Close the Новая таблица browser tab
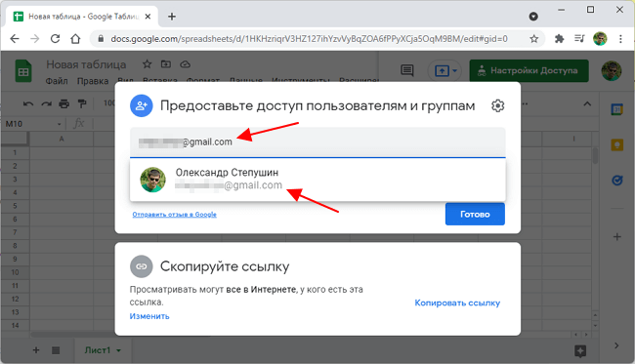This screenshot has width=635, height=364. [x=148, y=17]
